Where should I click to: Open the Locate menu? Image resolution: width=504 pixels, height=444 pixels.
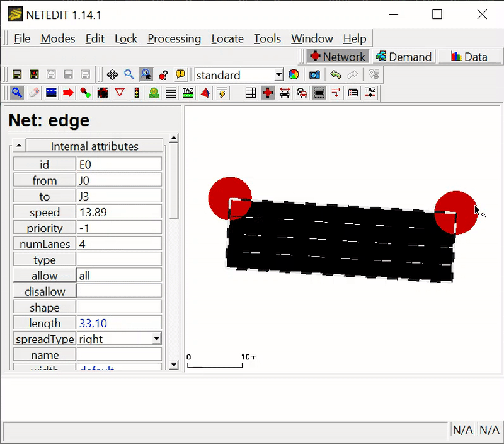227,38
